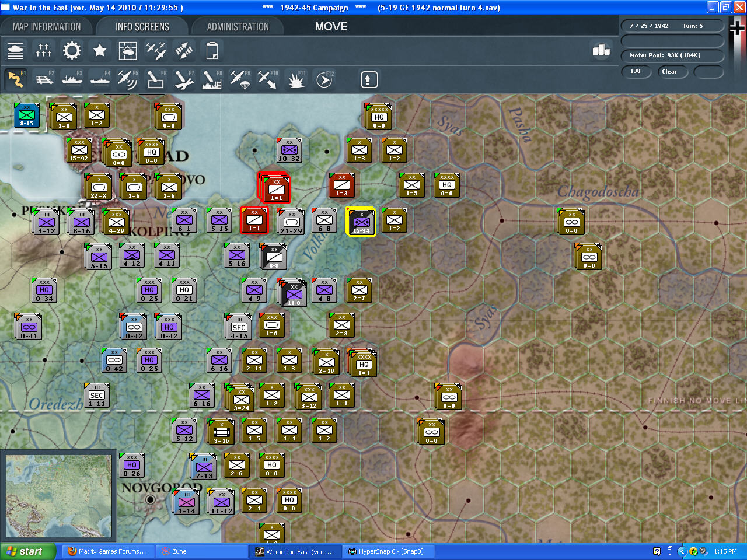Select the naval transport F3 ship icon
This screenshot has width=747, height=560.
coord(72,79)
